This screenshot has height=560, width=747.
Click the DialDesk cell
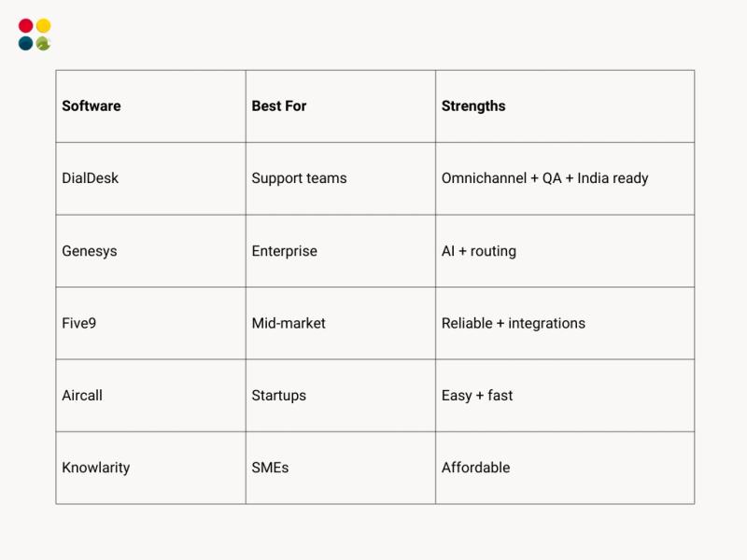pyautogui.click(x=150, y=178)
